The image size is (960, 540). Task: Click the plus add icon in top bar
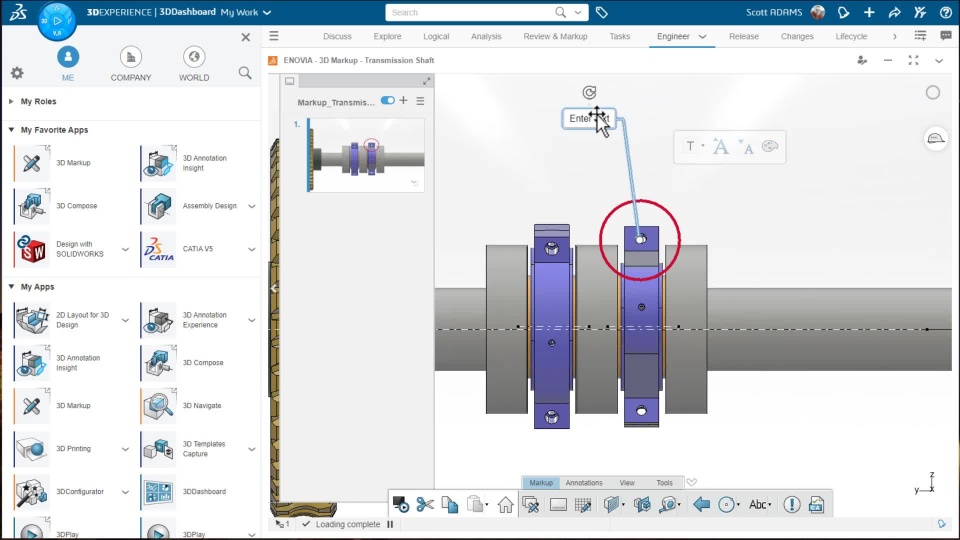point(869,12)
